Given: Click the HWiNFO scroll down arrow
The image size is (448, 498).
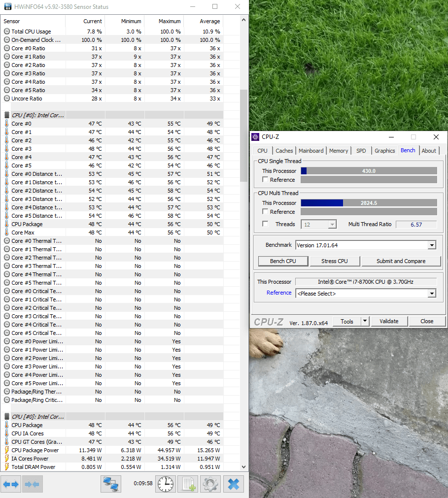Looking at the screenshot, I should 243,467.
